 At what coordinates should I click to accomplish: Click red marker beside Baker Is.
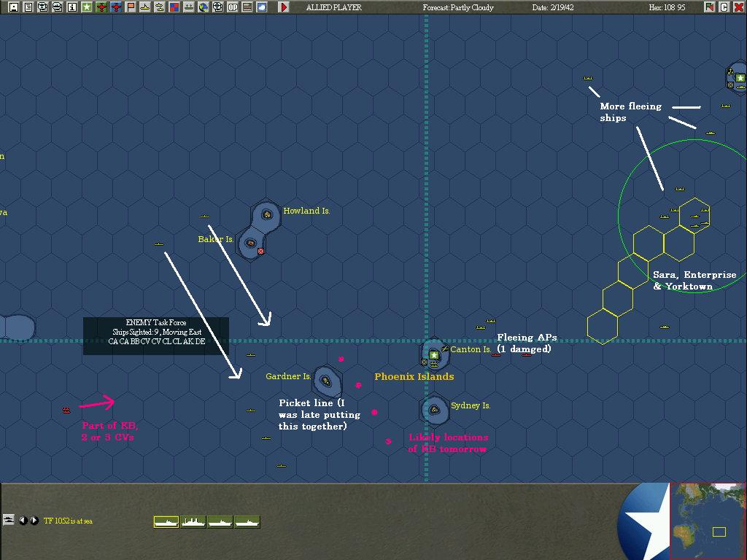[260, 251]
